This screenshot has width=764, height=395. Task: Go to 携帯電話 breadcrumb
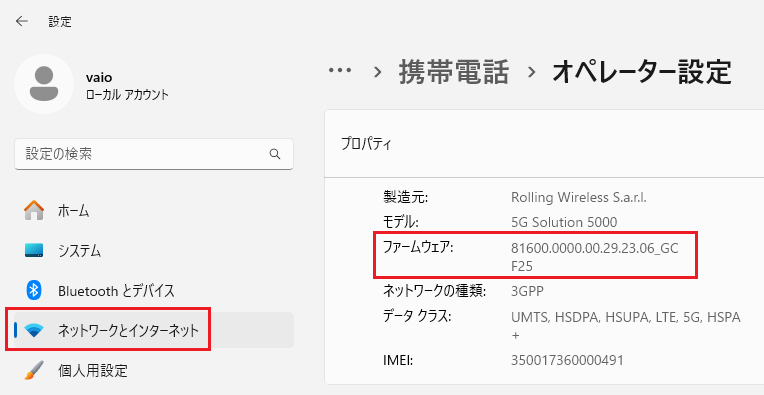pos(454,72)
